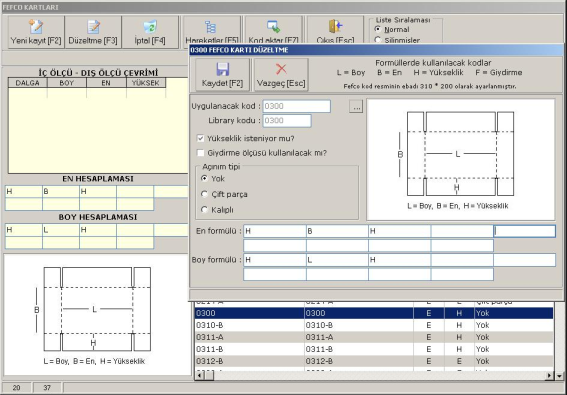Viewport: 567px width, 395px height.
Task: Click status bar value 37
Action: pyautogui.click(x=47, y=388)
